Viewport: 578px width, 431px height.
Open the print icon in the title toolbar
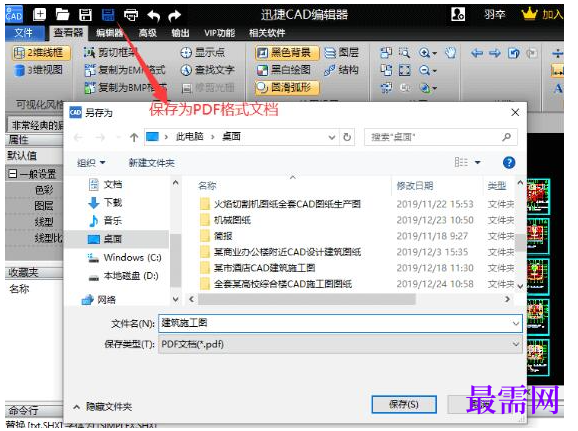point(130,15)
